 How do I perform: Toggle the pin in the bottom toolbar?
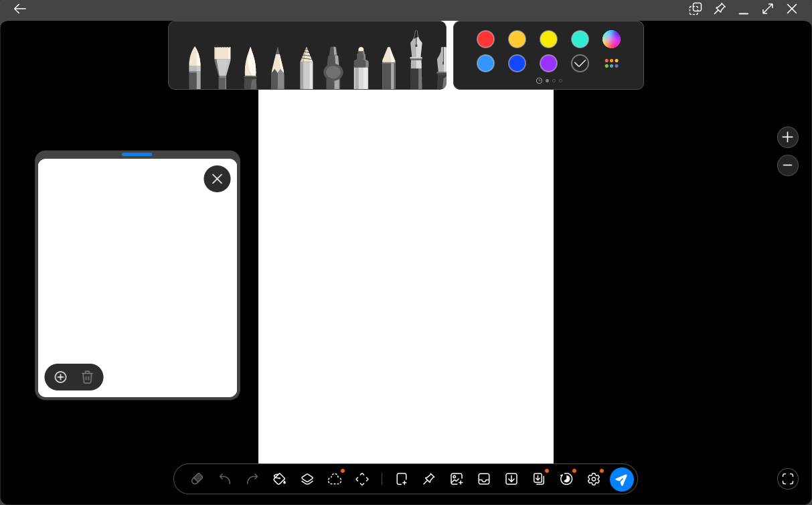pyautogui.click(x=429, y=479)
